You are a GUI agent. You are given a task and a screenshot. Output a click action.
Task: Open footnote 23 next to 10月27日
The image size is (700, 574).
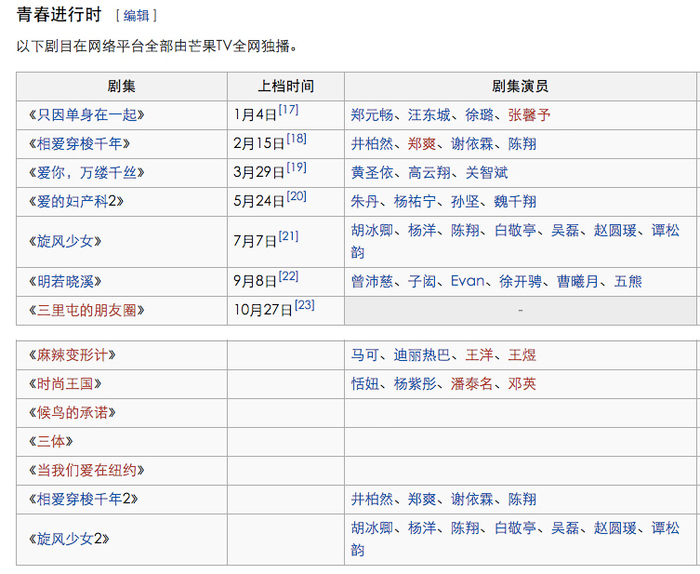pos(305,305)
